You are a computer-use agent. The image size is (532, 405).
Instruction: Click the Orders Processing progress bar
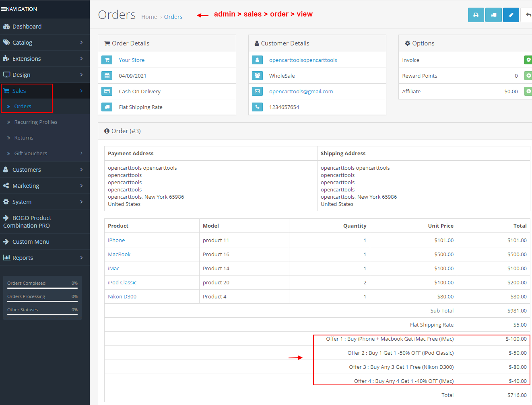(42, 301)
